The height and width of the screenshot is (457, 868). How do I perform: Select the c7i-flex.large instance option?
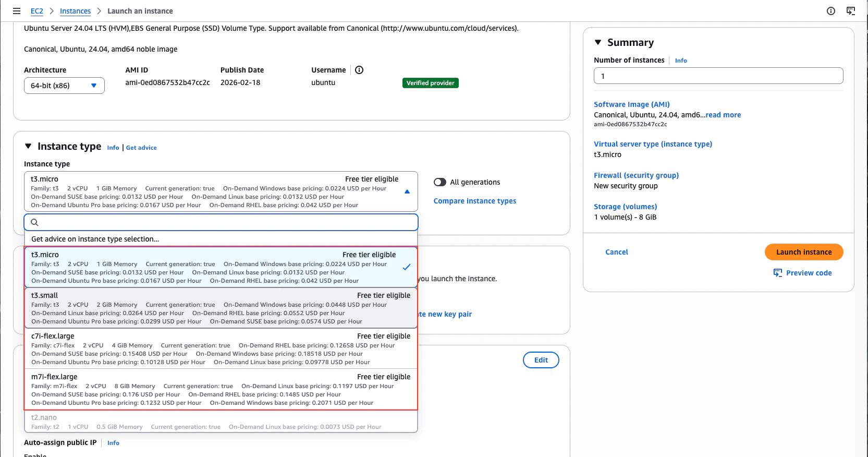(221, 348)
